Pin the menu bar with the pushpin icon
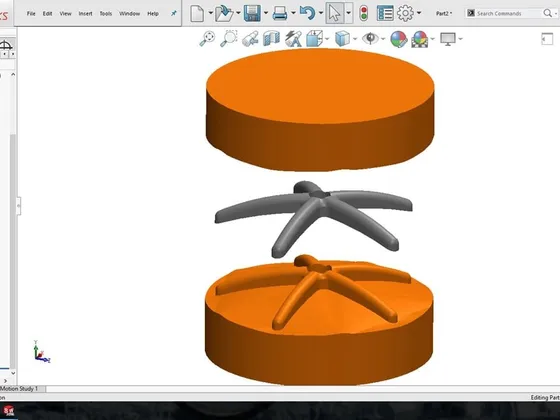The height and width of the screenshot is (420, 560). [x=174, y=14]
